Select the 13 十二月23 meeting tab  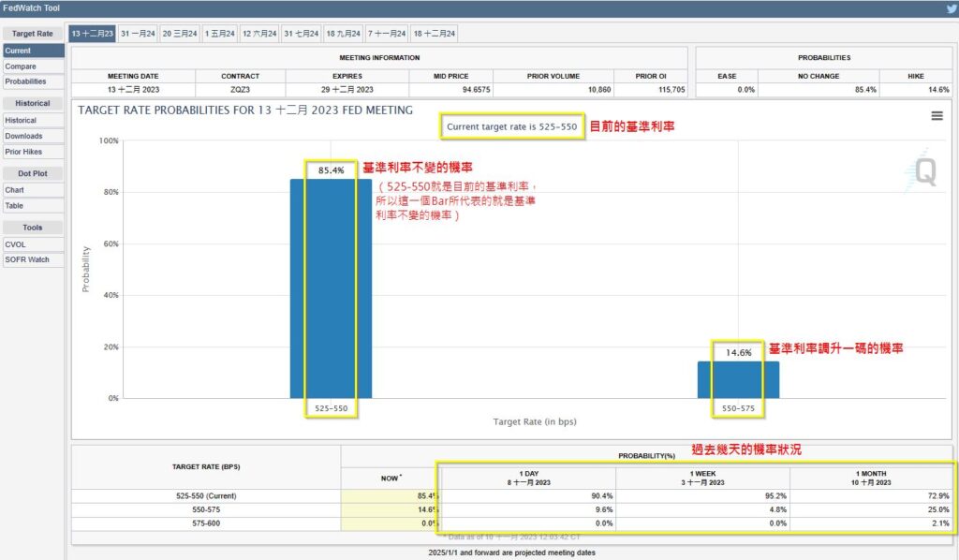[x=93, y=34]
